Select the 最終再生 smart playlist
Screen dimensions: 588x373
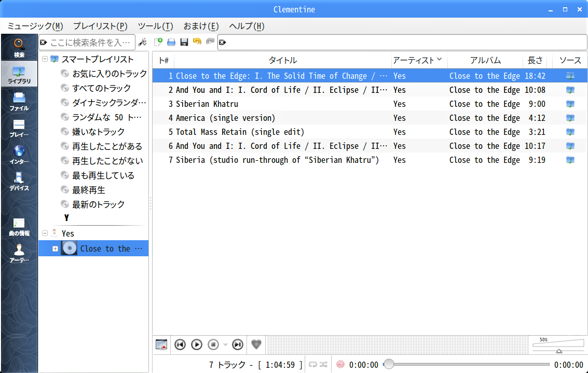pyautogui.click(x=89, y=190)
